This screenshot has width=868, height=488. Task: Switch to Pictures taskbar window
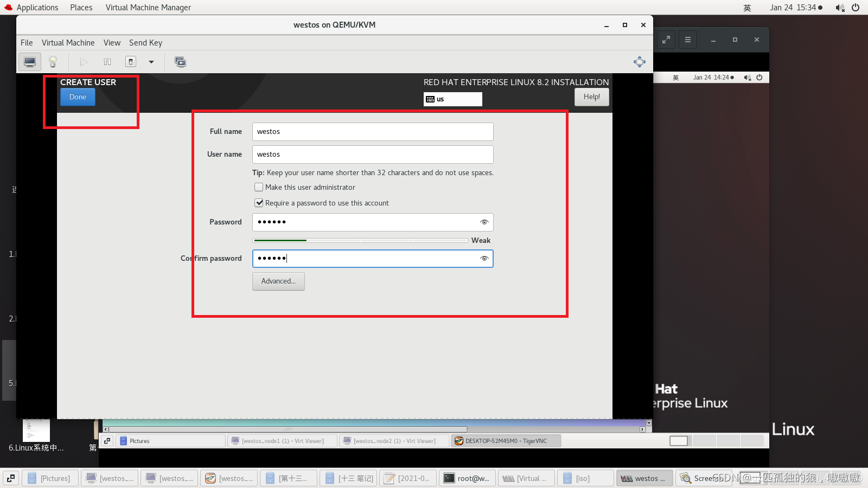click(x=50, y=478)
